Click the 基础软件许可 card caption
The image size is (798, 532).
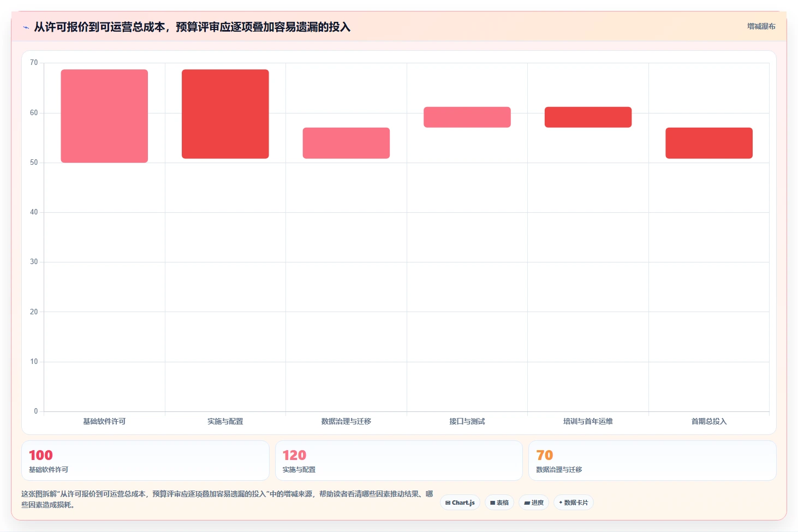coord(49,470)
